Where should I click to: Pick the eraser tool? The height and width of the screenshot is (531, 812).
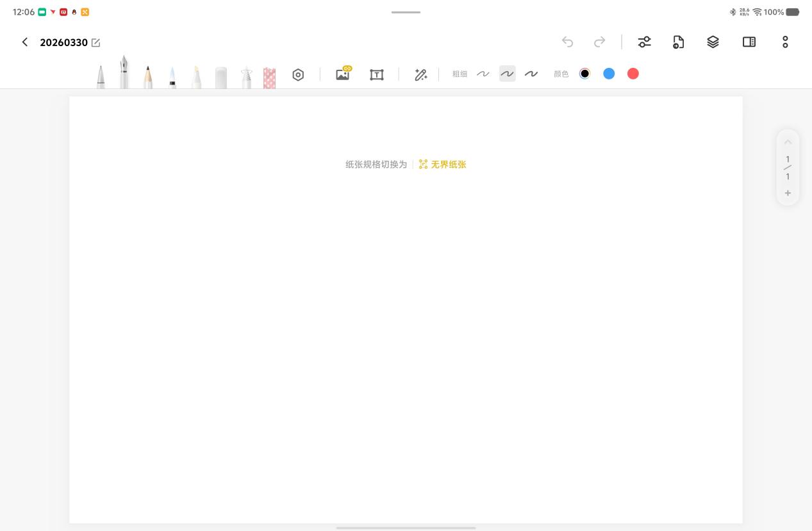(x=221, y=78)
